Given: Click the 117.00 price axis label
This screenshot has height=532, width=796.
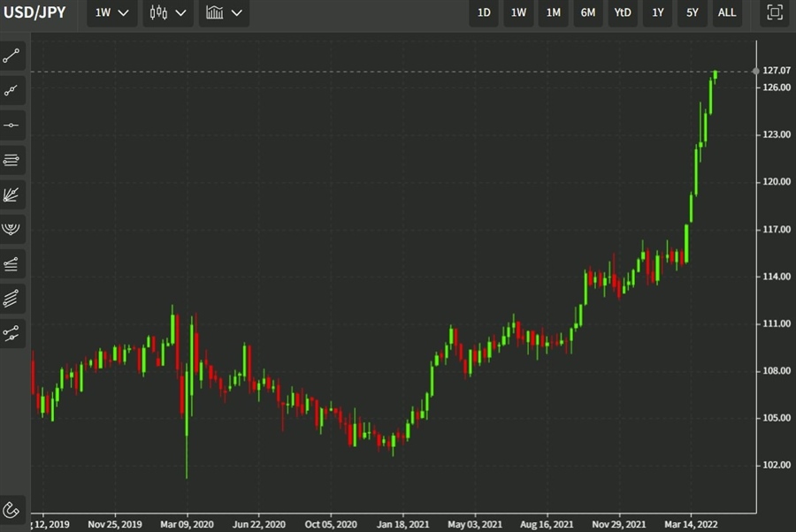Looking at the screenshot, I should 777,229.
